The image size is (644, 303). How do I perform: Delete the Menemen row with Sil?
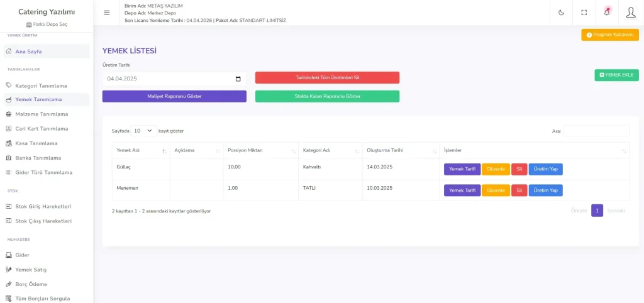tap(519, 190)
